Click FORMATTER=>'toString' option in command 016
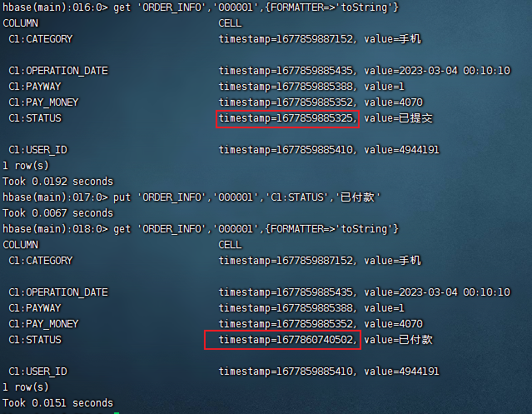 click(x=332, y=7)
